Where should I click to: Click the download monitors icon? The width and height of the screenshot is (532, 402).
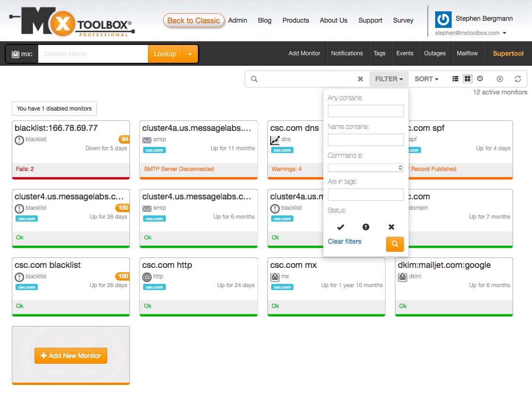[499, 78]
